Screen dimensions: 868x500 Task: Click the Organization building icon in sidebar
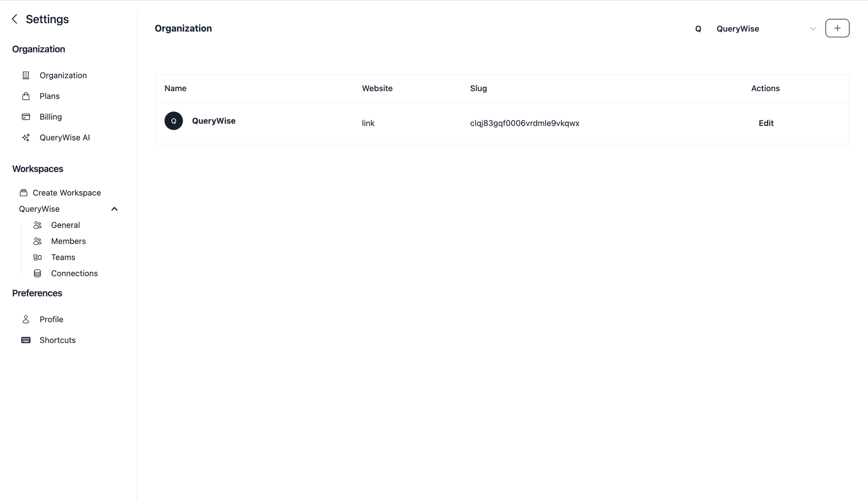26,75
